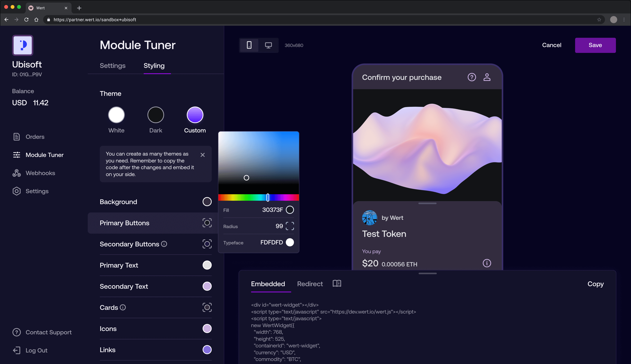The height and width of the screenshot is (364, 631).
Task: Switch preview to desktop view
Action: pyautogui.click(x=269, y=45)
